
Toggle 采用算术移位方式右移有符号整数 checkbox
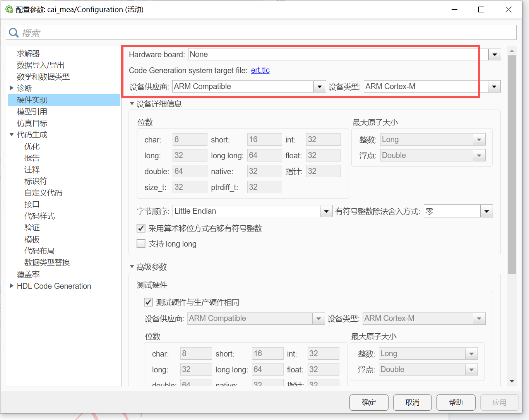pyautogui.click(x=141, y=228)
